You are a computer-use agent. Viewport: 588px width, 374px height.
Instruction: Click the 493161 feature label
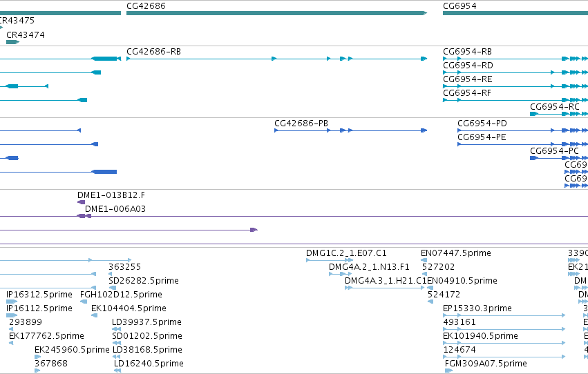[x=459, y=323]
